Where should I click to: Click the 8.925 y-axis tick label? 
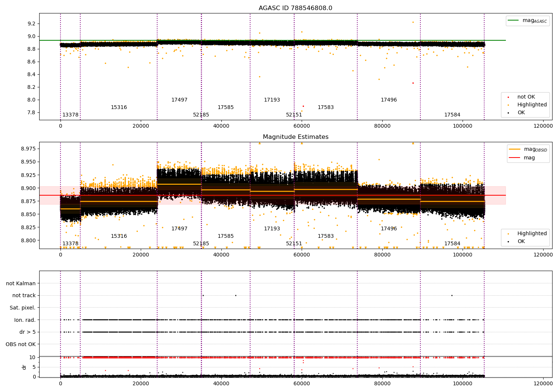click(x=28, y=175)
